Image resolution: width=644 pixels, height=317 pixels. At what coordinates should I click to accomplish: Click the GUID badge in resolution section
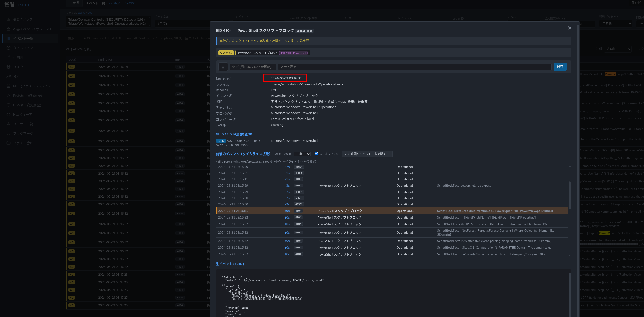coord(221,141)
